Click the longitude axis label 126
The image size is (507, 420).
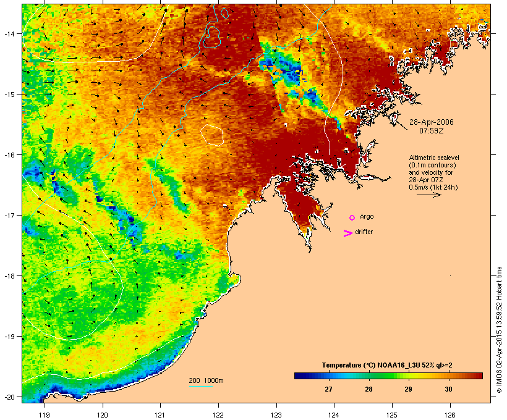449,415
